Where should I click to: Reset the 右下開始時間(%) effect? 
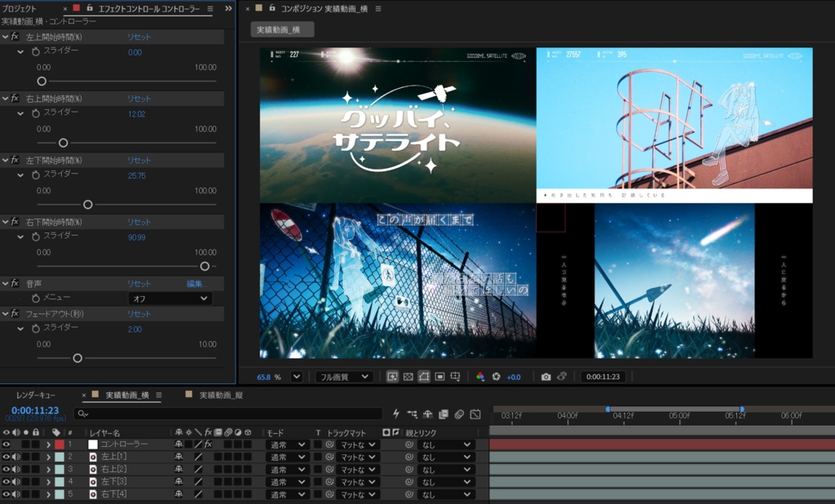click(x=139, y=222)
